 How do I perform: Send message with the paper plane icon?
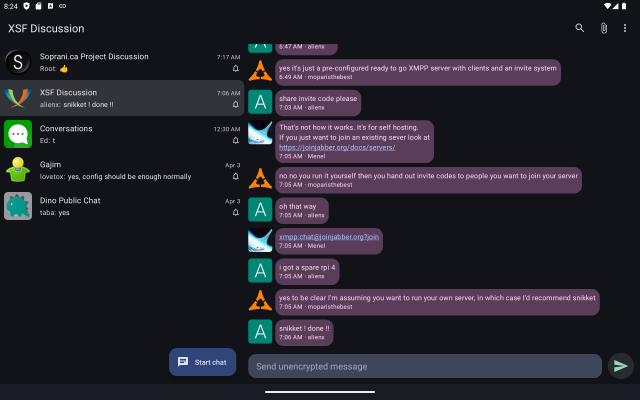click(621, 366)
